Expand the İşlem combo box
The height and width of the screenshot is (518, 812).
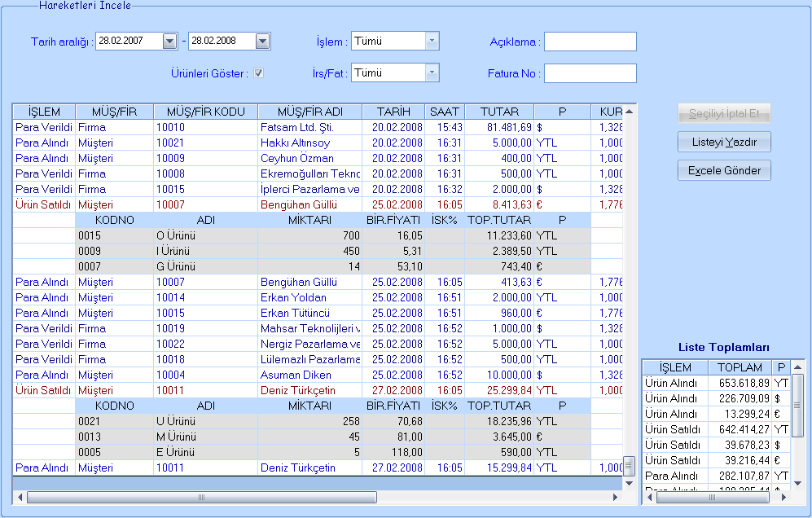(432, 42)
